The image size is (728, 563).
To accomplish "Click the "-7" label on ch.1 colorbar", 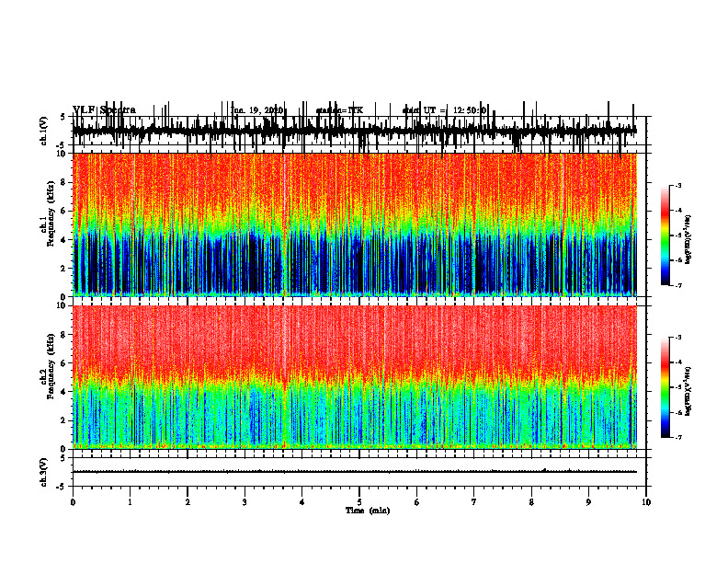I will click(x=677, y=285).
